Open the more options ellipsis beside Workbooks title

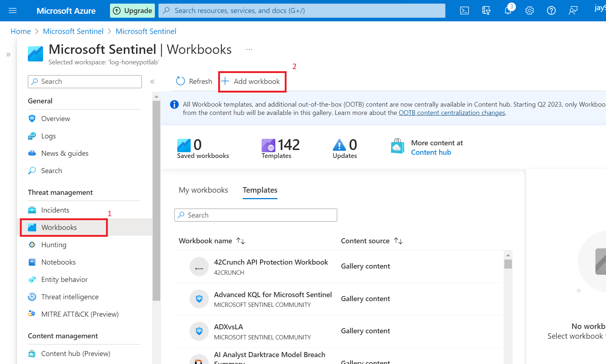click(x=249, y=50)
